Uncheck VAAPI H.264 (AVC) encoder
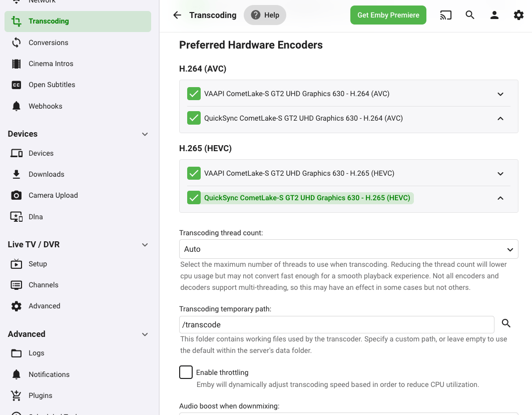 pos(194,94)
